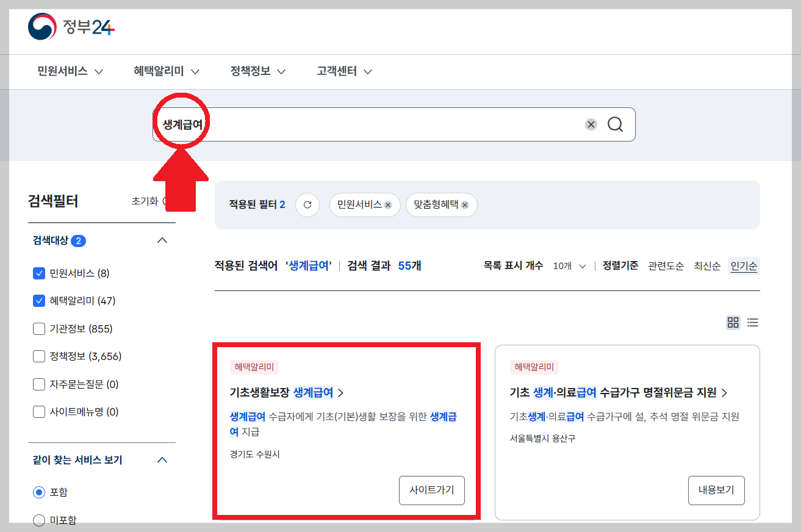Image resolution: width=801 pixels, height=532 pixels.
Task: Clear the search field using the x icon
Action: click(590, 124)
